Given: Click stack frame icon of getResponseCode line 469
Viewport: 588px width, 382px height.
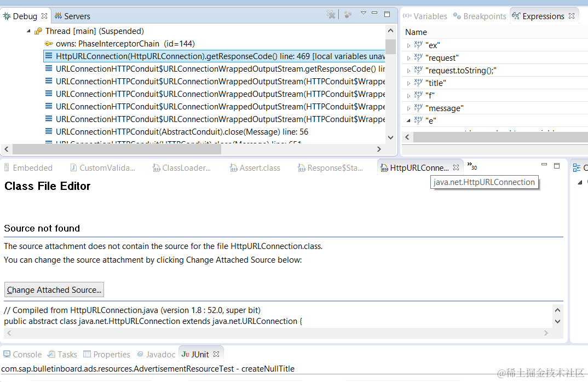Looking at the screenshot, I should pos(49,56).
